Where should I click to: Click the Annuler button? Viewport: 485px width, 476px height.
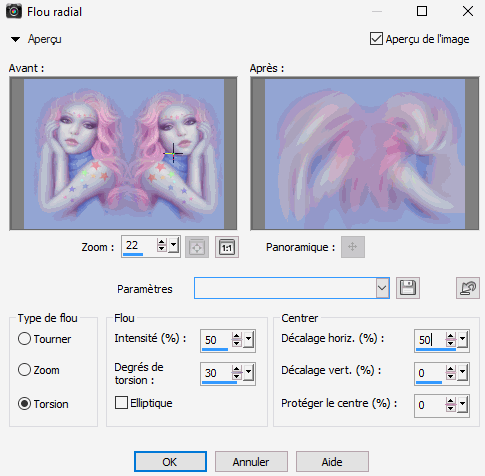coord(251,462)
